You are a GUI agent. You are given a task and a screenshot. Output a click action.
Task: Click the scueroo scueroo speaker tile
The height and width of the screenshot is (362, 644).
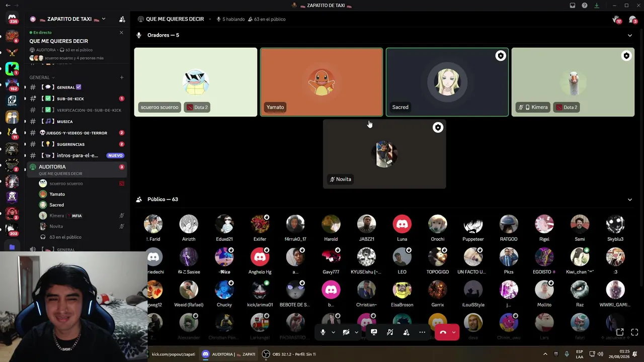point(196,82)
